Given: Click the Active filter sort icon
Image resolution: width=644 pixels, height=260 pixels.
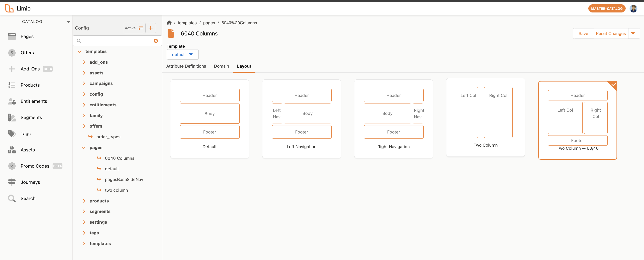Looking at the screenshot, I should (141, 28).
